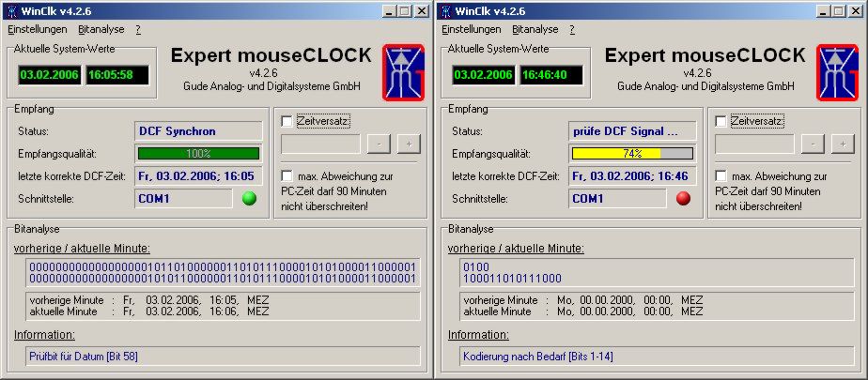
Task: Click the bit string 100011010111000
Action: tap(512, 278)
